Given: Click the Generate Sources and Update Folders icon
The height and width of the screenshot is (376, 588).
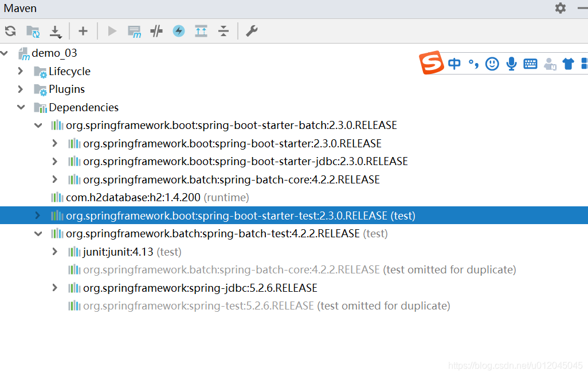Looking at the screenshot, I should [x=32, y=31].
